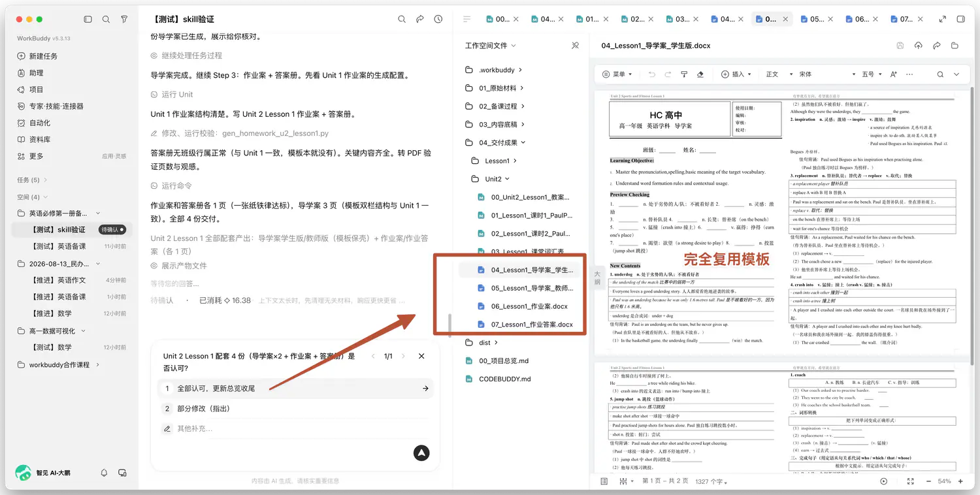980x495 pixels.
Task: Open 专家·技能·连接器 section
Action: (50, 106)
